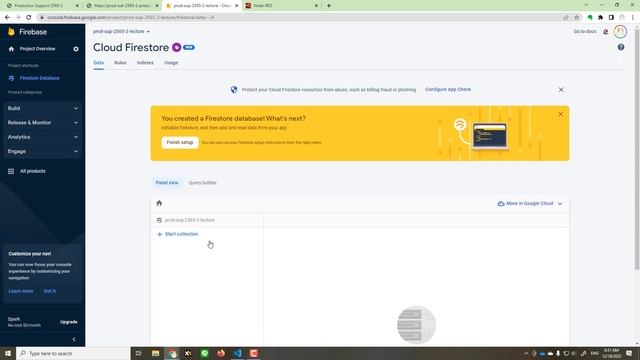Click the cloud icon by More in Google Cloud
640x360 pixels.
501,204
